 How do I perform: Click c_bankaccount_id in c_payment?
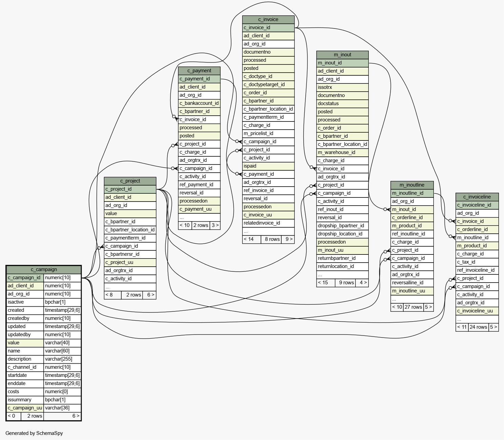pos(199,103)
